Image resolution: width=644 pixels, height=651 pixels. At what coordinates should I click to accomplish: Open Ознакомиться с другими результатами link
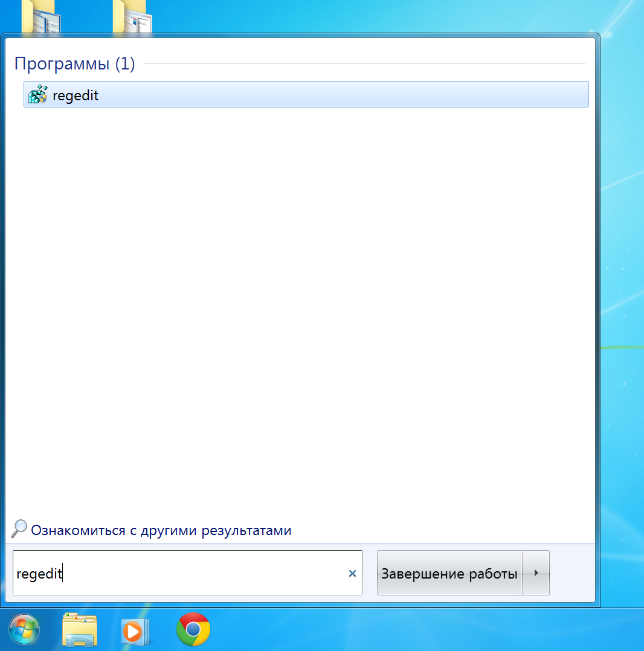coord(162,530)
